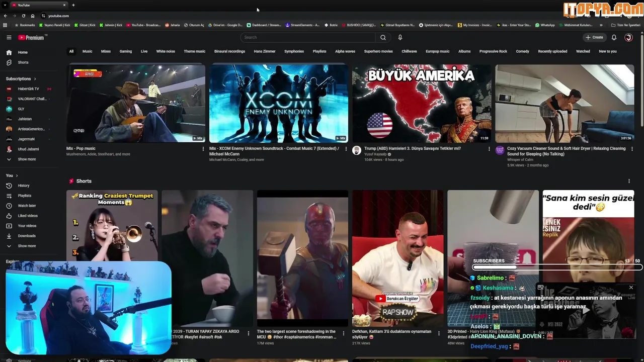
Task: Open Shorts shelf more options
Action: click(x=629, y=181)
